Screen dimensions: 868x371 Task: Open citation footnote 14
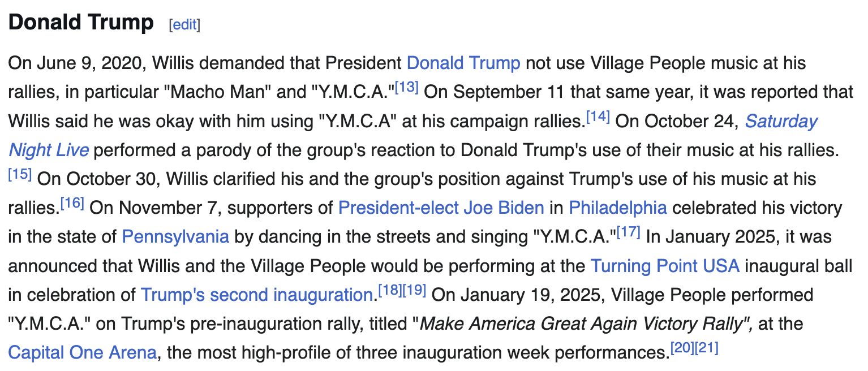click(x=598, y=117)
